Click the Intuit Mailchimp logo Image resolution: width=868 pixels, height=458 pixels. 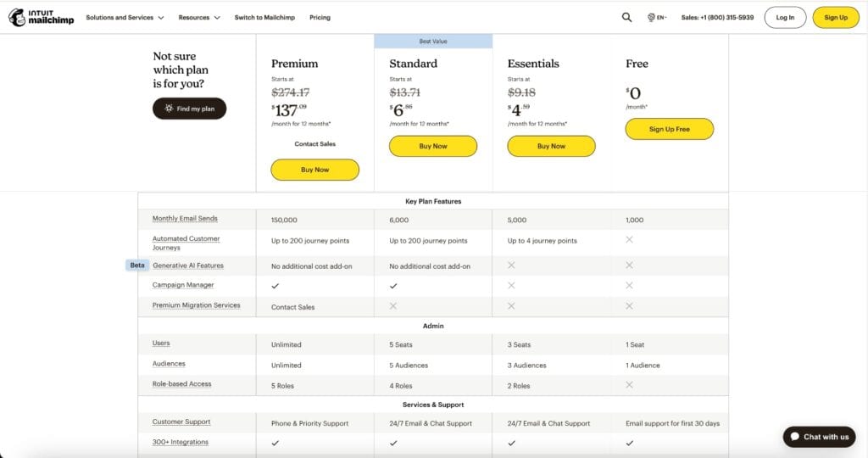41,17
